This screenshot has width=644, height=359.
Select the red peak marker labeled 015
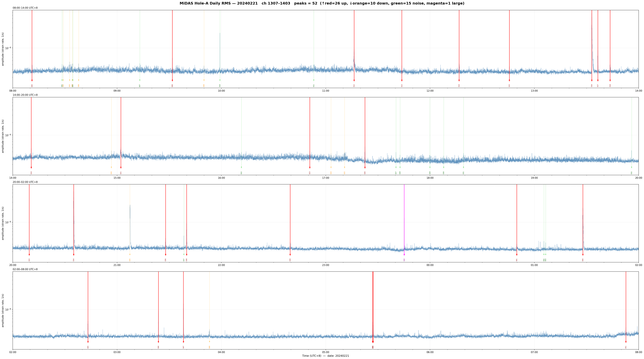[509, 80]
